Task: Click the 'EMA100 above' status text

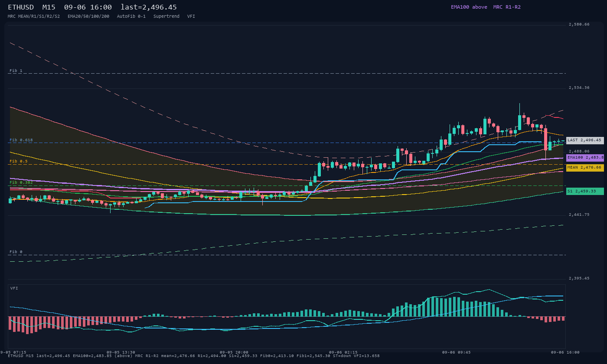Action: pos(469,7)
